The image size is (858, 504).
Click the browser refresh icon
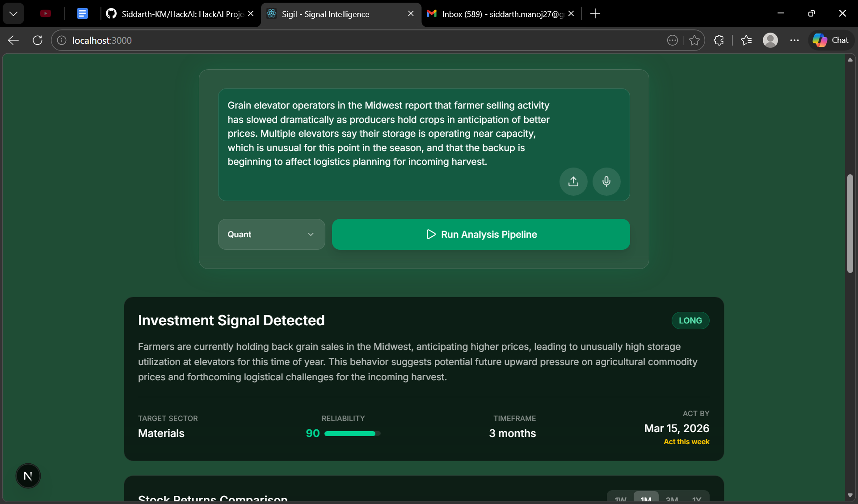coord(38,40)
